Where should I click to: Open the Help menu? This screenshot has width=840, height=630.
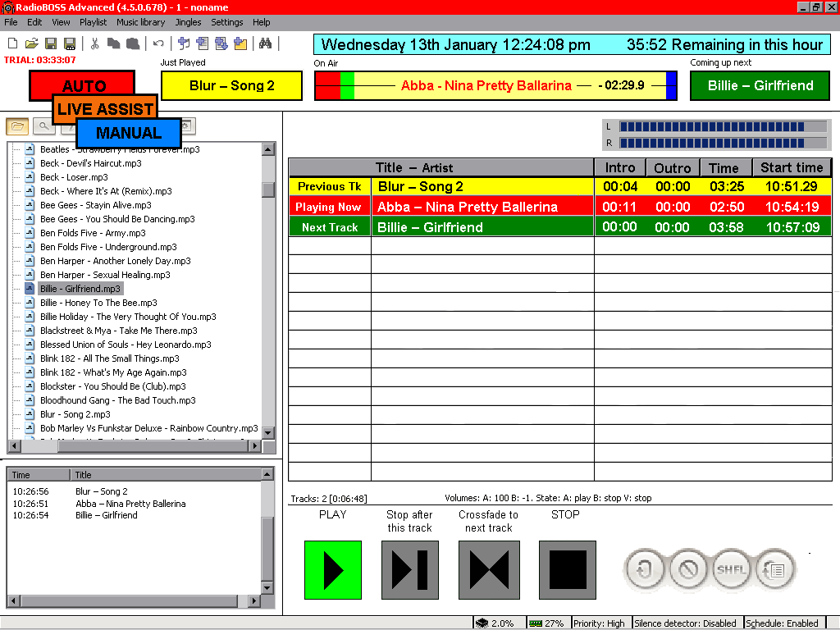tap(262, 22)
